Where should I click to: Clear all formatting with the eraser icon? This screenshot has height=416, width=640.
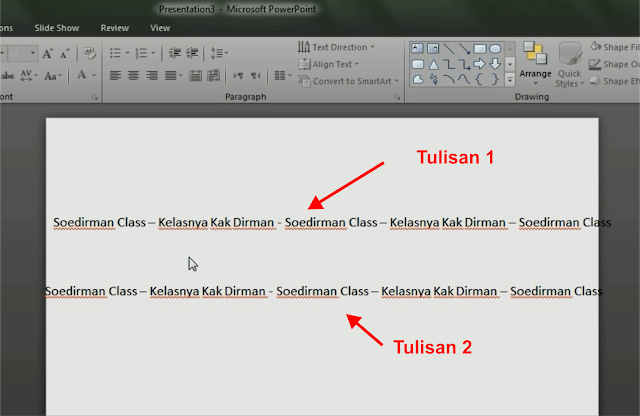pyautogui.click(x=89, y=53)
